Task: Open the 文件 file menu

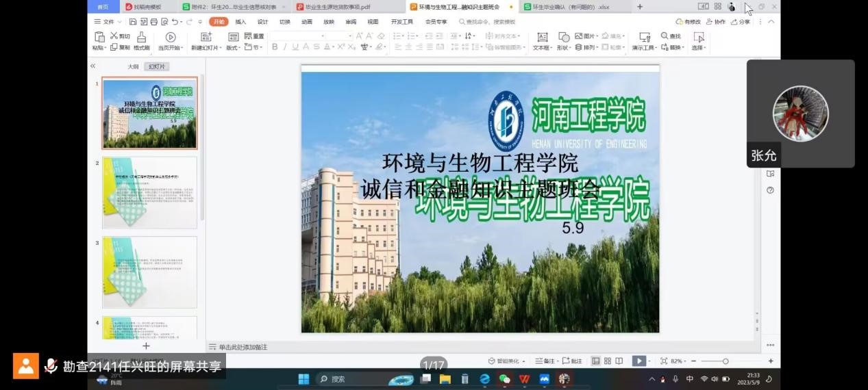Action: pyautogui.click(x=108, y=22)
